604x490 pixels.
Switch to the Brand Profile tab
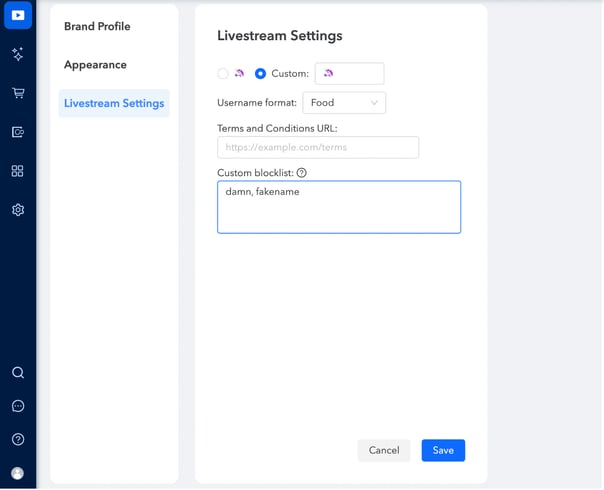click(x=97, y=27)
